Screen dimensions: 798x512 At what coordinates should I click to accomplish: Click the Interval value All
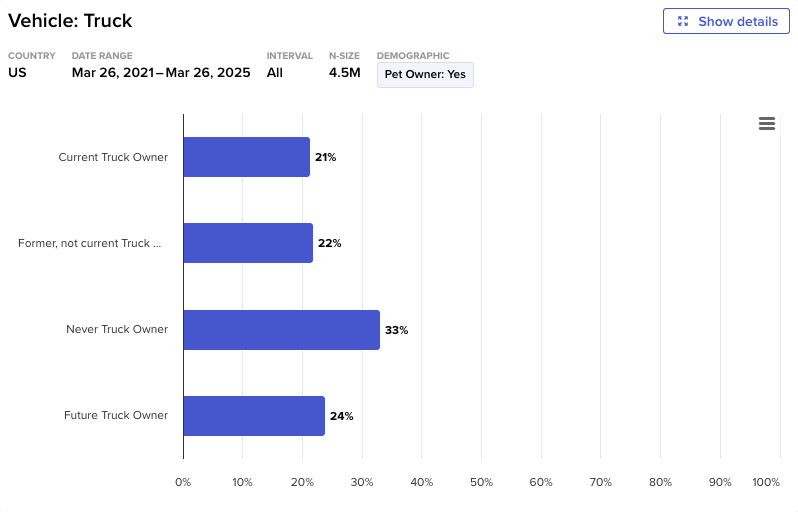point(275,72)
